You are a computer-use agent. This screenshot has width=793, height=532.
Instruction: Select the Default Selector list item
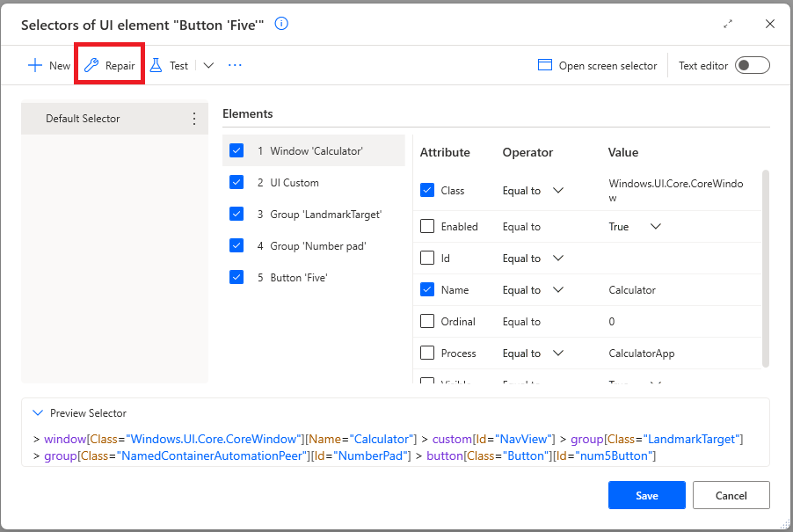pyautogui.click(x=83, y=119)
